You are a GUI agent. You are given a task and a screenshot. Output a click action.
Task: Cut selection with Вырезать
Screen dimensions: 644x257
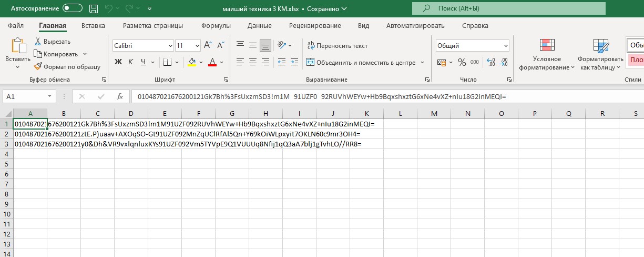click(52, 42)
